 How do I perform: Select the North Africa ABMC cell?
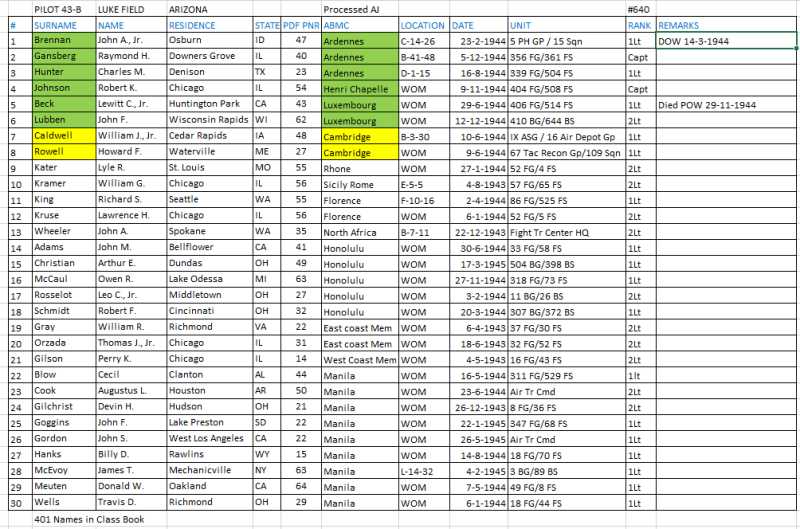coord(360,232)
